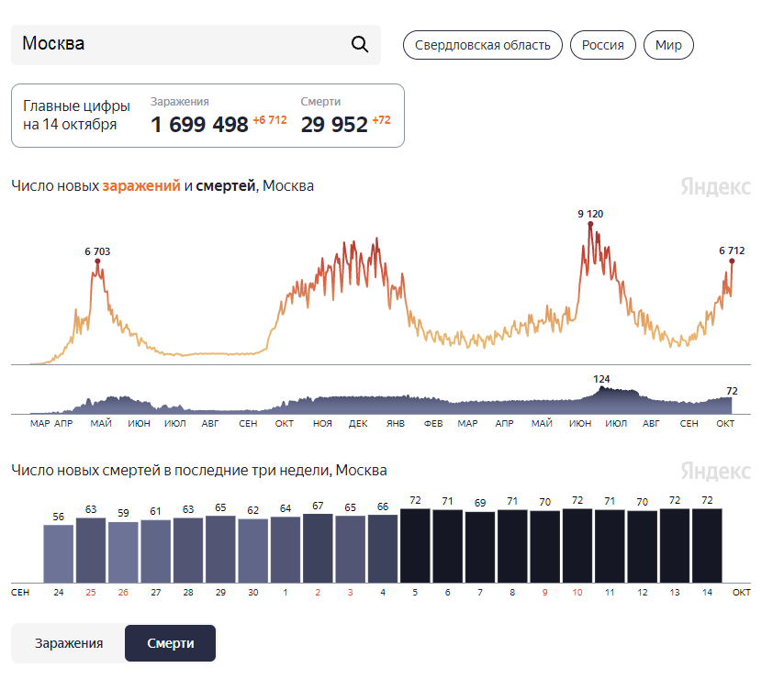Screen dimensions: 784x679
Task: Click the orange заражений word in chart title
Action: (x=141, y=186)
